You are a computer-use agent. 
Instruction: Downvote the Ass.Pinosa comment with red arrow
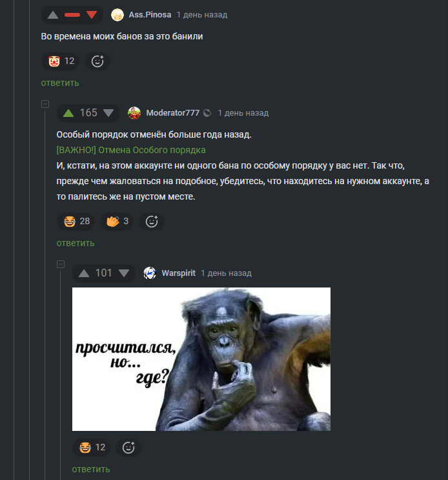coord(92,15)
